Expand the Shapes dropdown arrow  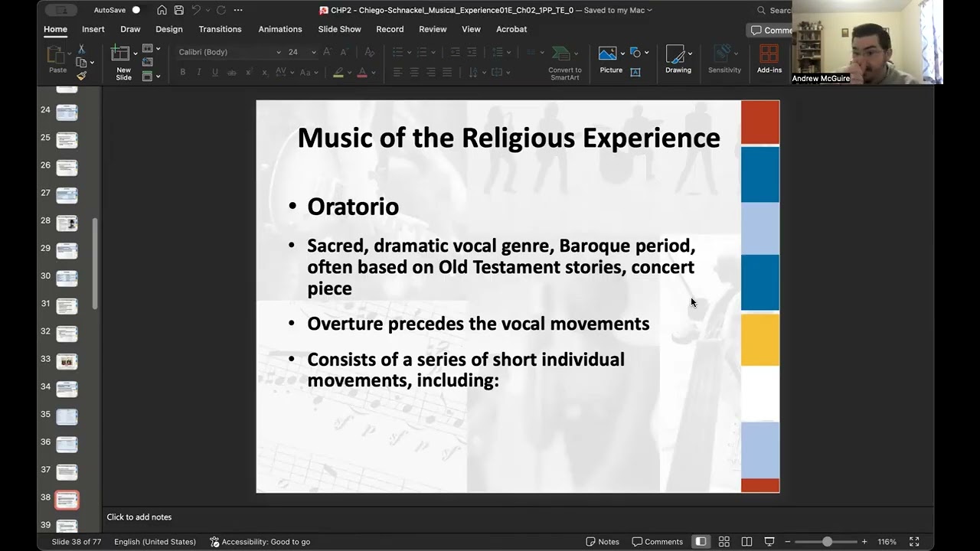click(x=647, y=53)
